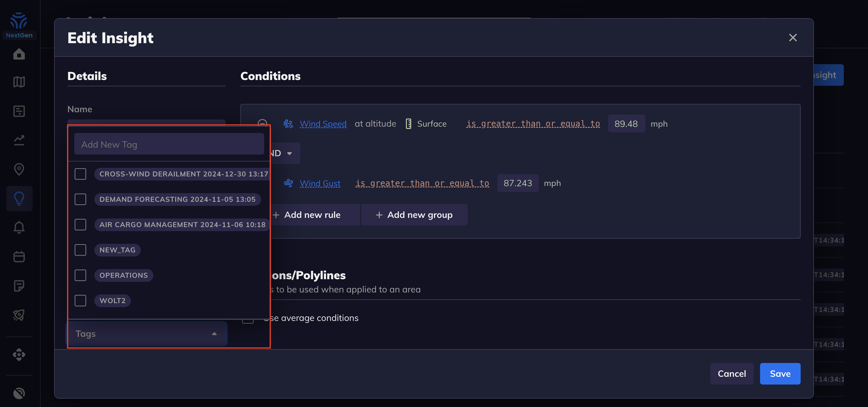Click Add new group button

(x=414, y=215)
